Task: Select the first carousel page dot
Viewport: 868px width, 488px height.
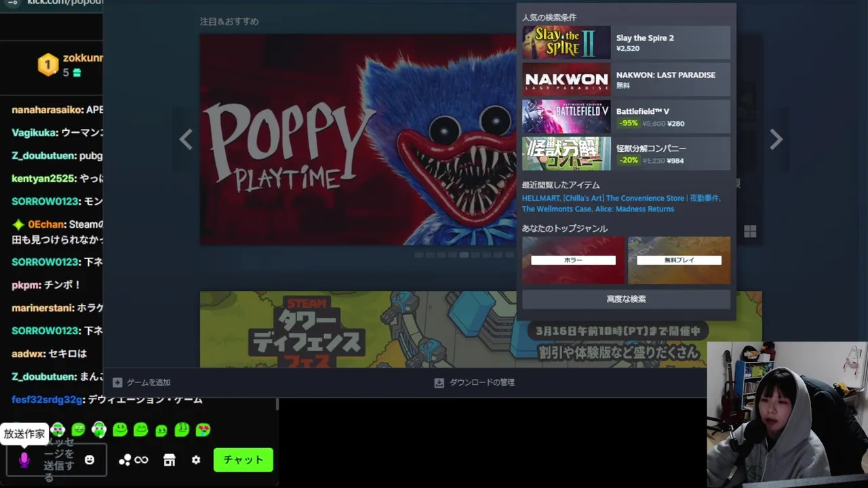Action: [x=418, y=255]
